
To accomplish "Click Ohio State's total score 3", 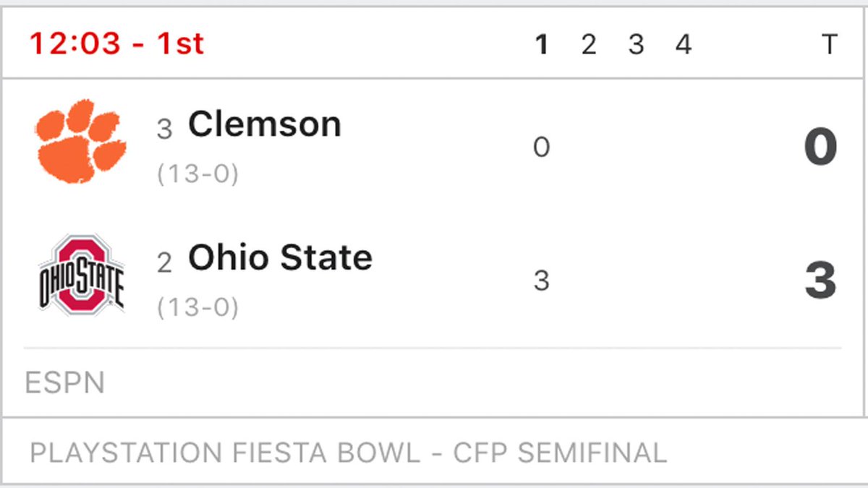I will (820, 281).
